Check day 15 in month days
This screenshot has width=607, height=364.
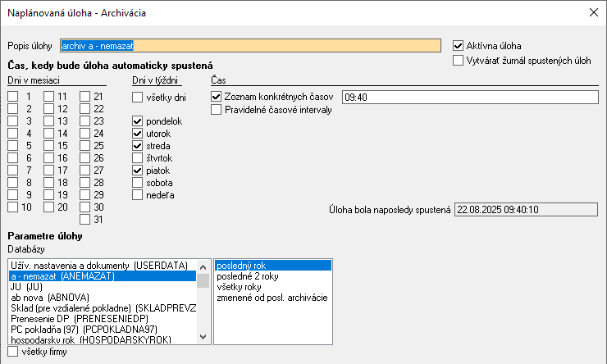pyautogui.click(x=49, y=146)
